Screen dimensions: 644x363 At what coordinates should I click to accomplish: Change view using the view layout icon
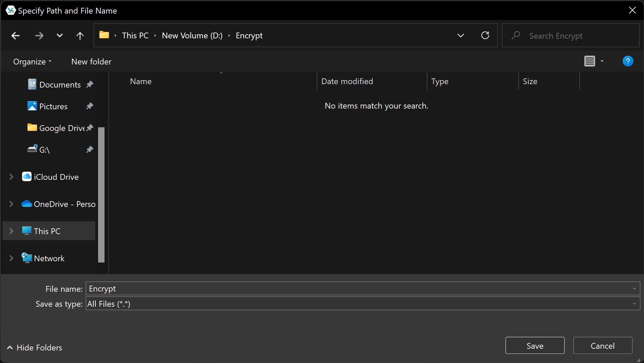pos(590,61)
